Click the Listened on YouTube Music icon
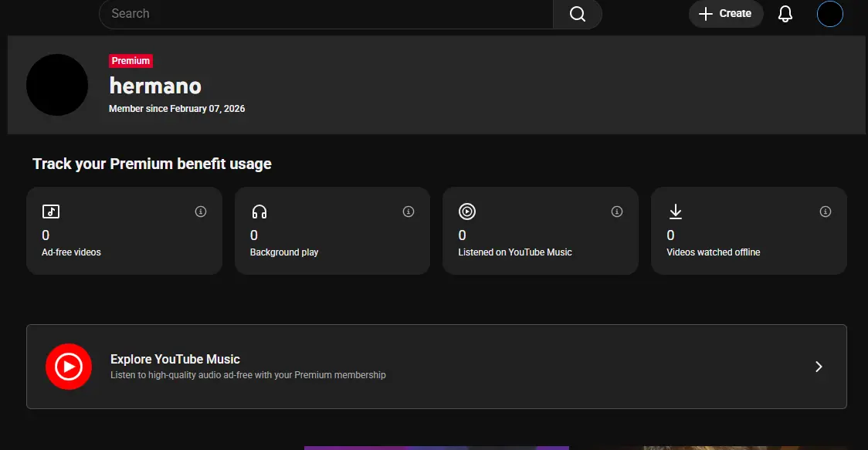868x450 pixels. tap(467, 211)
